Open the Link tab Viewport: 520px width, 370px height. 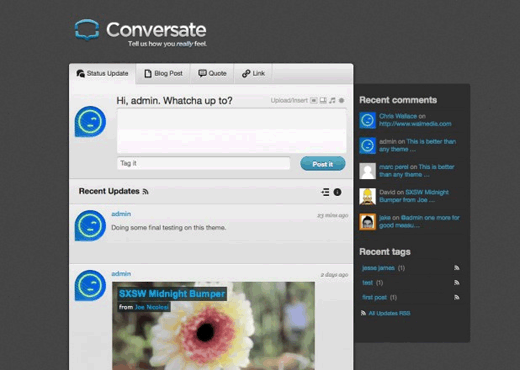253,73
